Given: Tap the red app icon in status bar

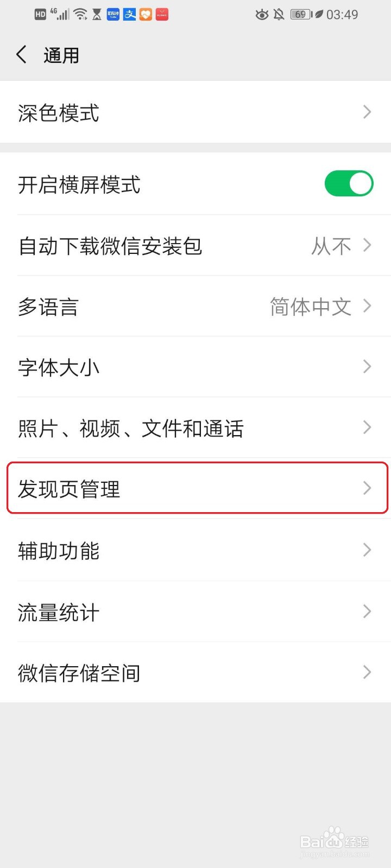Looking at the screenshot, I should click(x=162, y=14).
